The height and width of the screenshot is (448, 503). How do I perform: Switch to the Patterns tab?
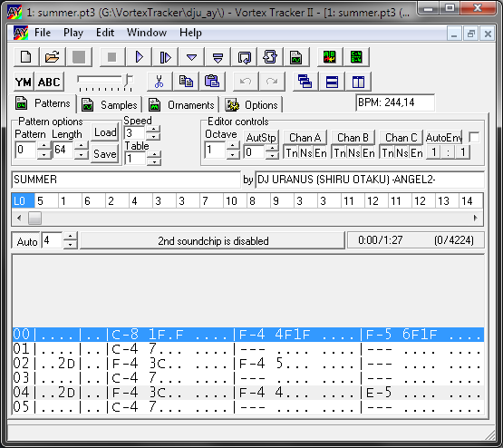pyautogui.click(x=43, y=103)
